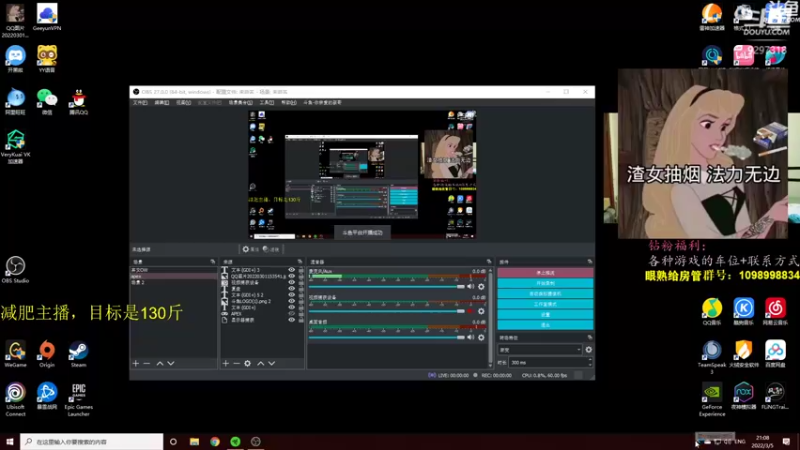Select the apex scene in Scenes list
The image size is (800, 450).
click(173, 276)
